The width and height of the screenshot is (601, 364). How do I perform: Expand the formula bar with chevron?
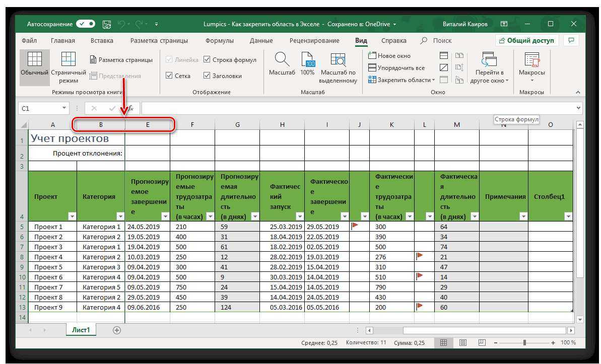pos(578,108)
